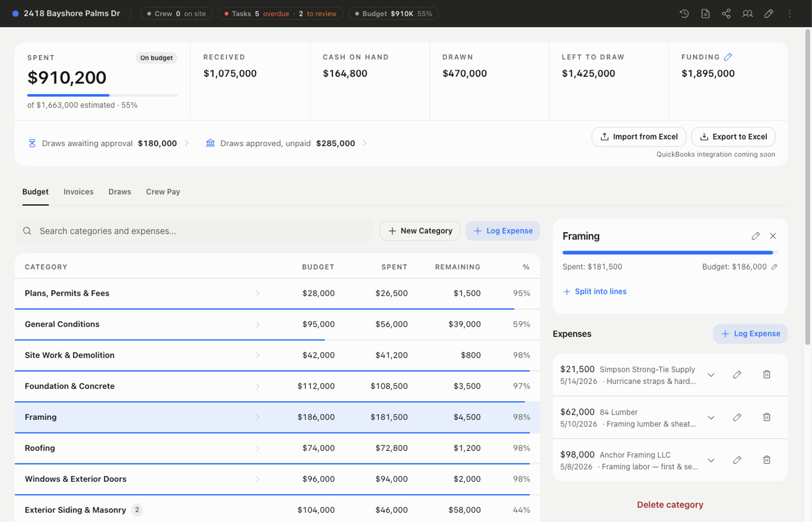Click the top bar pencil edit icon
The height and width of the screenshot is (522, 812).
(x=769, y=13)
